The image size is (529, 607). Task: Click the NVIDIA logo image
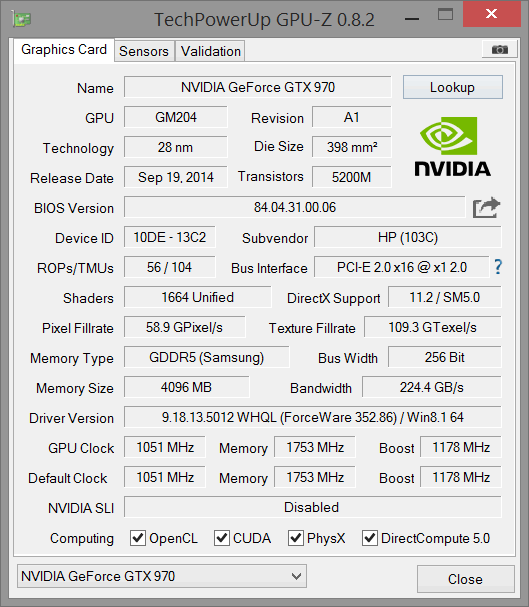(452, 147)
